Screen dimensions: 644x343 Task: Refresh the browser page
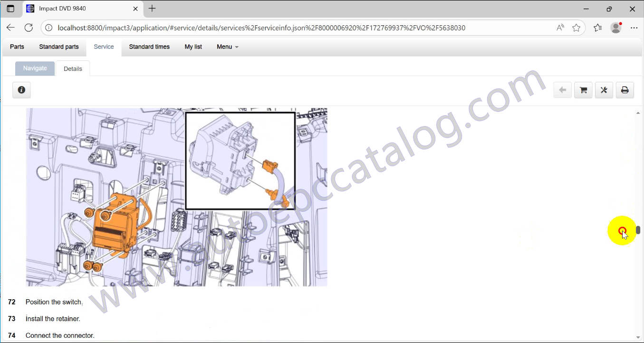click(x=29, y=28)
